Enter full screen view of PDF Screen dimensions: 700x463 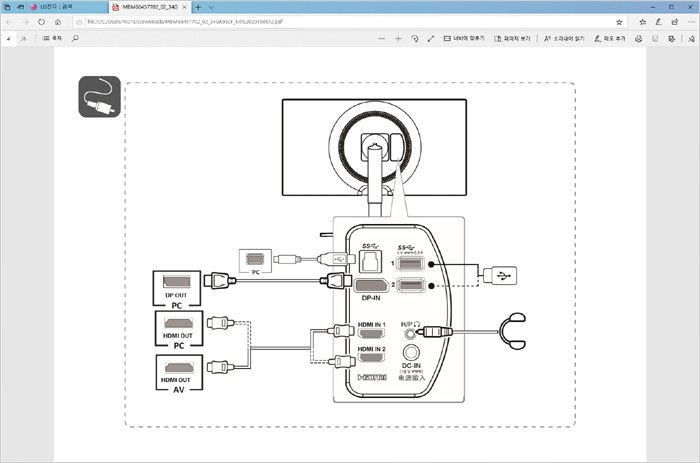430,38
